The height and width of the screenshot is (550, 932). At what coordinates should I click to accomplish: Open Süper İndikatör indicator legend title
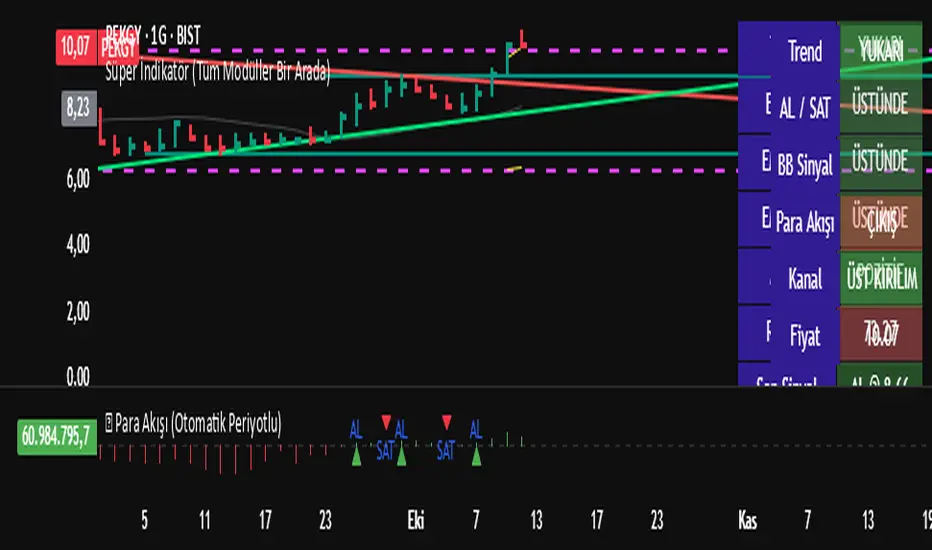click(x=218, y=72)
